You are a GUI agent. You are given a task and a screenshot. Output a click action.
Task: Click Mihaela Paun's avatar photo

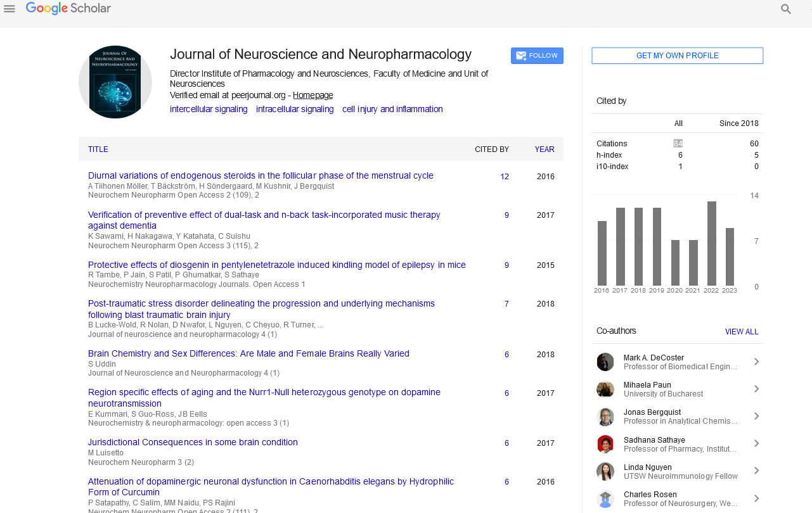click(x=605, y=389)
